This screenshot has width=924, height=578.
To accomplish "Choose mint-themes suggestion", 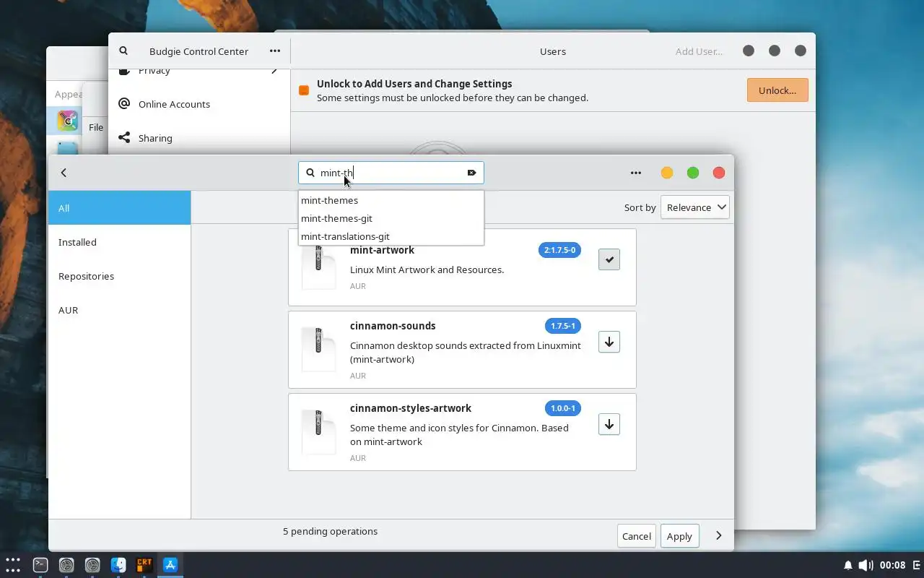I will pos(391,200).
